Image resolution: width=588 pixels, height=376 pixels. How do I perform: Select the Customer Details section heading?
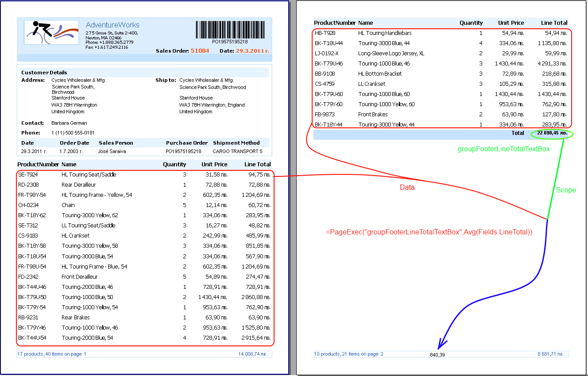pos(44,73)
